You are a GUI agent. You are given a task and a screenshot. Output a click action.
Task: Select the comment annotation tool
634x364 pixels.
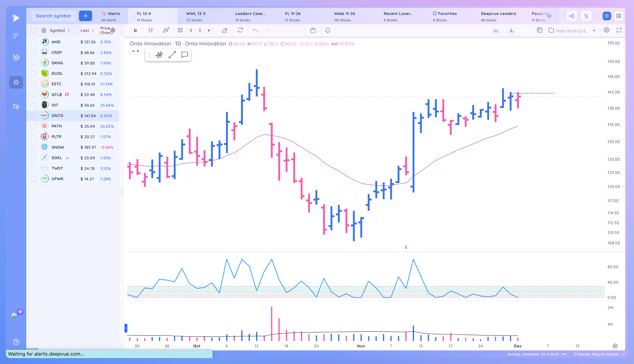click(185, 55)
